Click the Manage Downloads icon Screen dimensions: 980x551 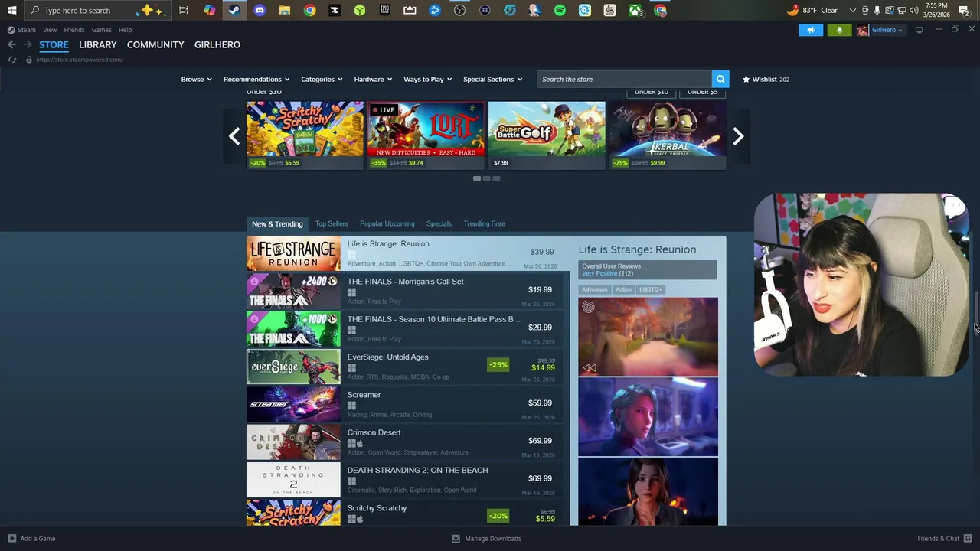[456, 538]
